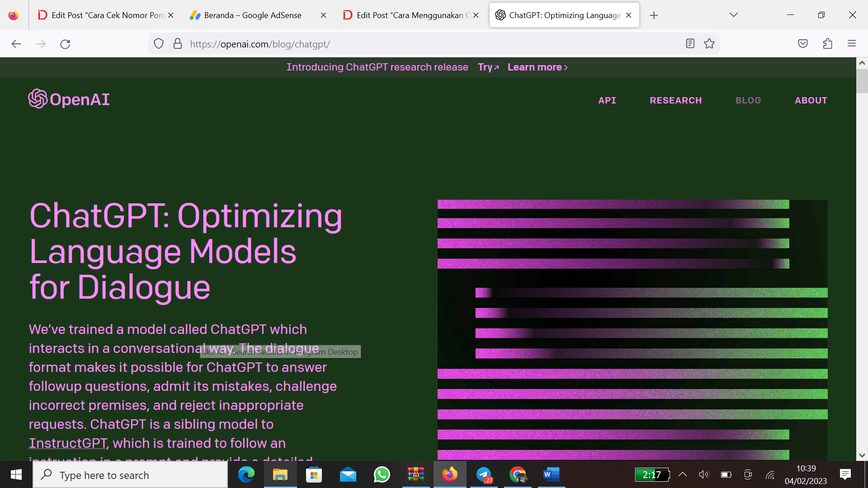Expand hidden system tray icons

click(683, 474)
